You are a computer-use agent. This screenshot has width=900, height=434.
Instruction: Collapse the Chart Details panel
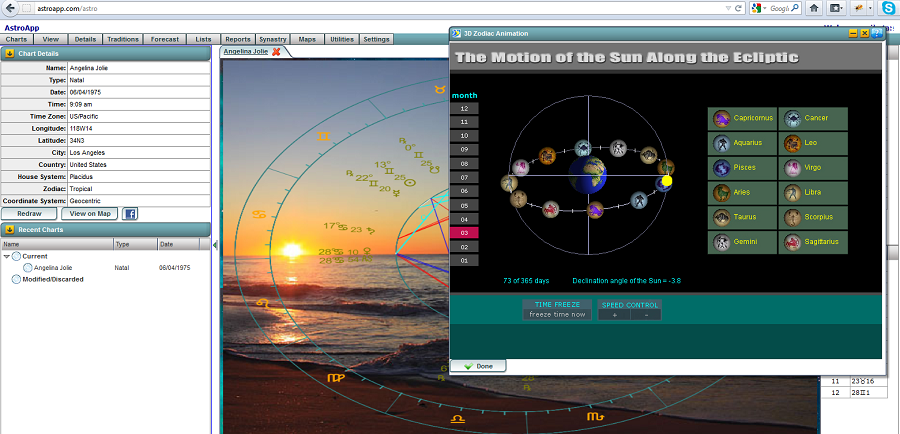click(x=9, y=53)
